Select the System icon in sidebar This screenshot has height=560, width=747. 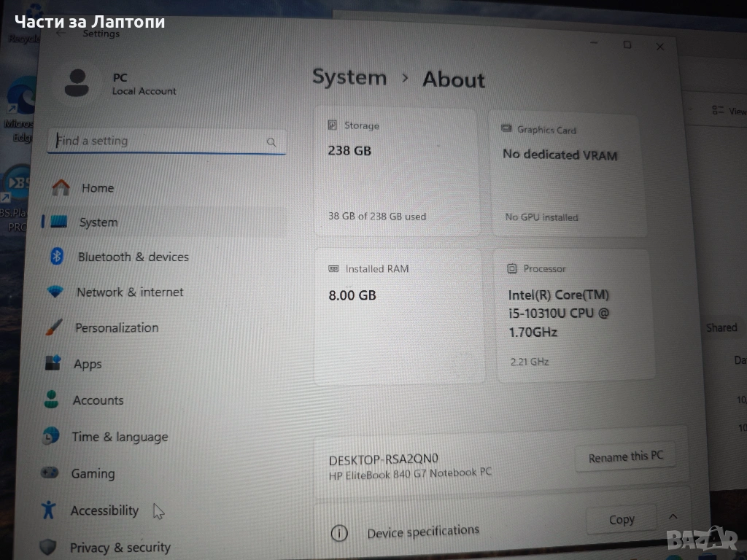[58, 222]
